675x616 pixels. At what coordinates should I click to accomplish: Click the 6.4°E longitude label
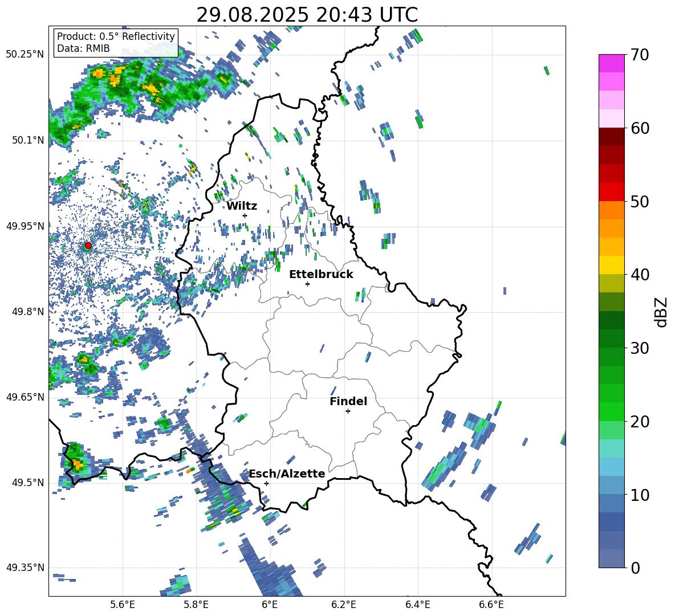click(417, 605)
